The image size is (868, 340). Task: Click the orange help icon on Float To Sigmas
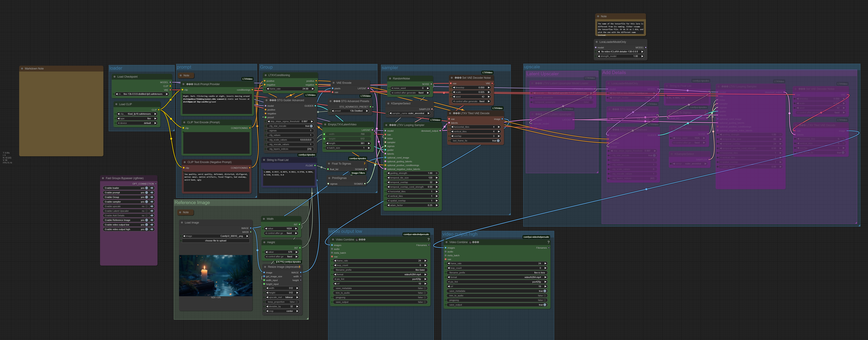tap(365, 164)
